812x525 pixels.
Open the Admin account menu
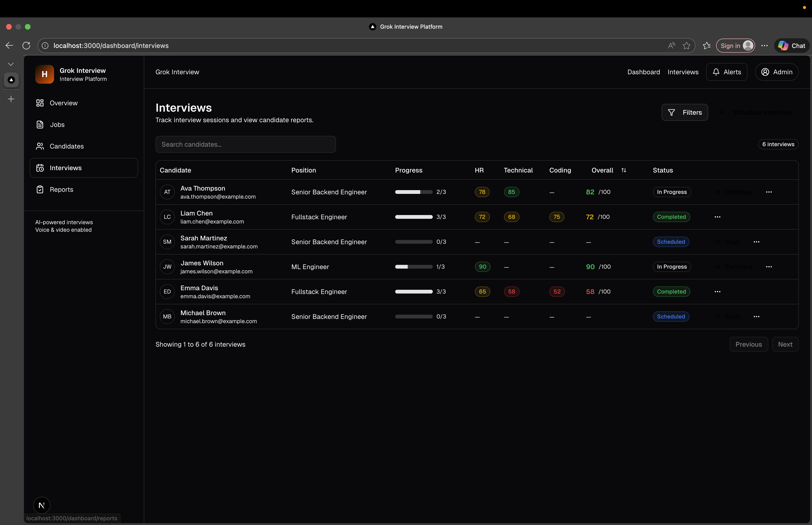[x=777, y=72]
